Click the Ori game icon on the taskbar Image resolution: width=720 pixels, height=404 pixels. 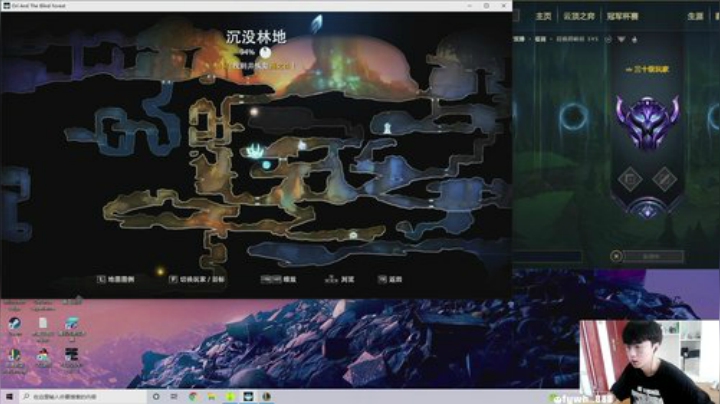(248, 396)
